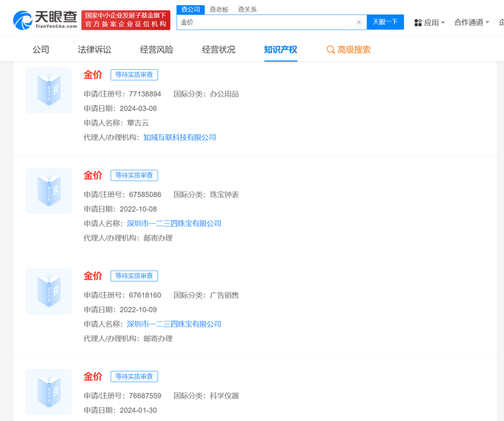Open the 法律诉讼 tab
The image size is (504, 421).
(94, 50)
